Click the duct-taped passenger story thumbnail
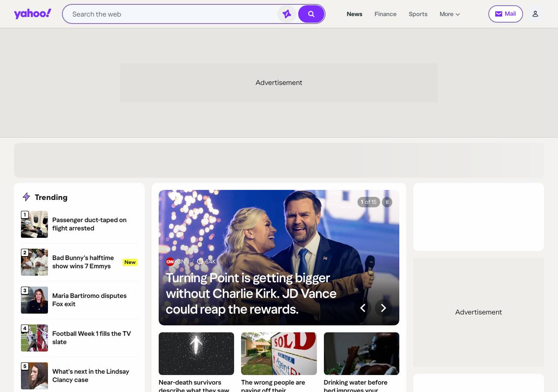Screen dimensions: 558x392 pyautogui.click(x=34, y=224)
